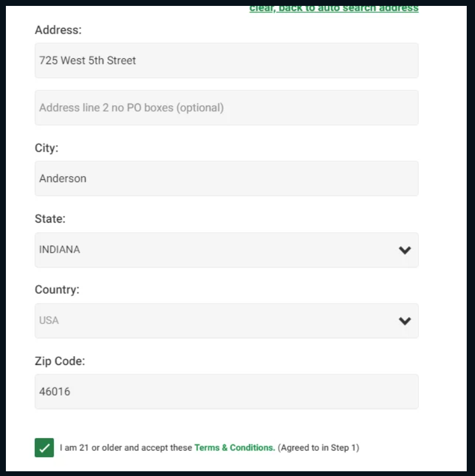Click the Zip Code field showing 46016
The height and width of the screenshot is (476, 475).
click(226, 391)
